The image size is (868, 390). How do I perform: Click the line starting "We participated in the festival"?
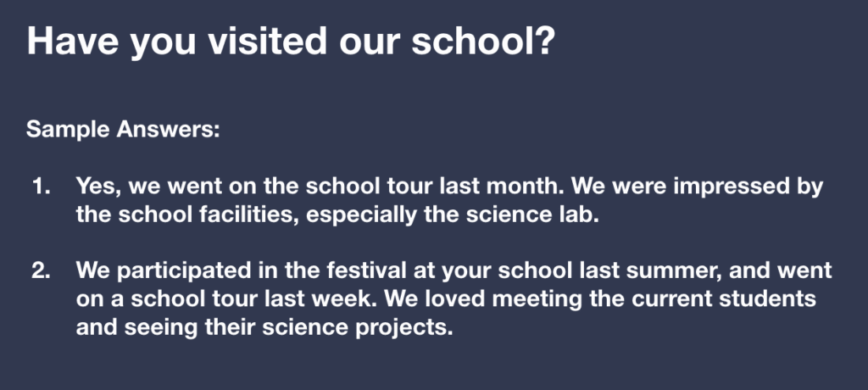pyautogui.click(x=453, y=270)
